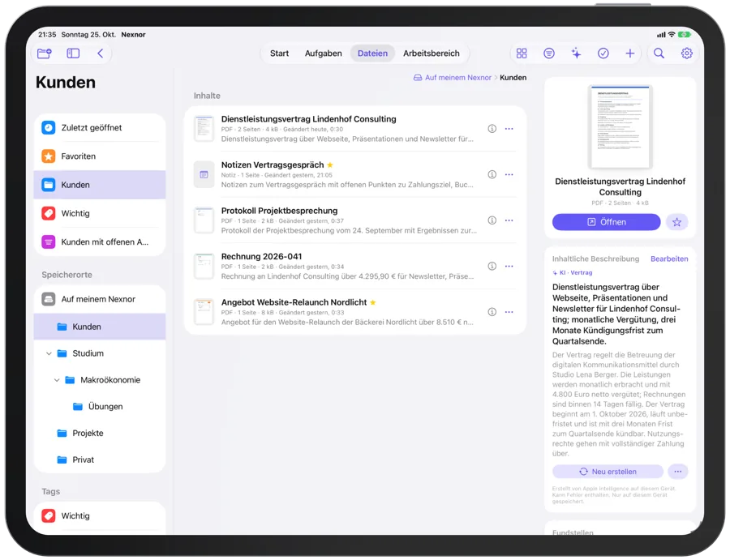Click the Öffnen button

[606, 222]
